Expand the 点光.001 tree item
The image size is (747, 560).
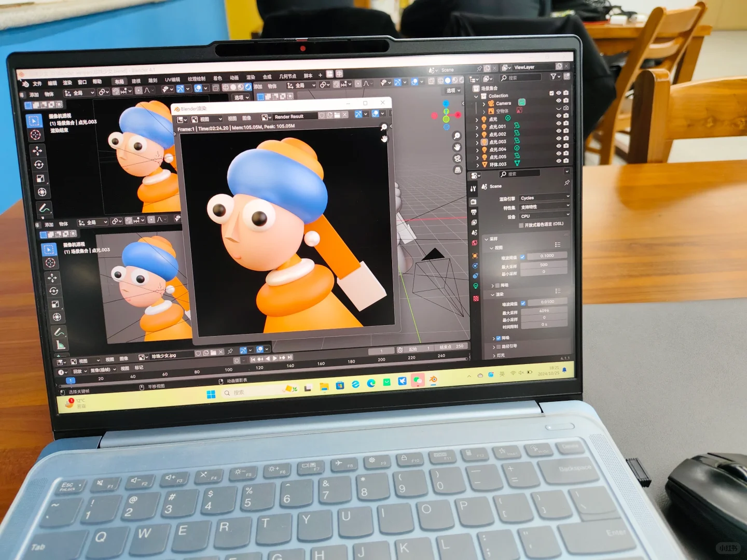tap(477, 127)
